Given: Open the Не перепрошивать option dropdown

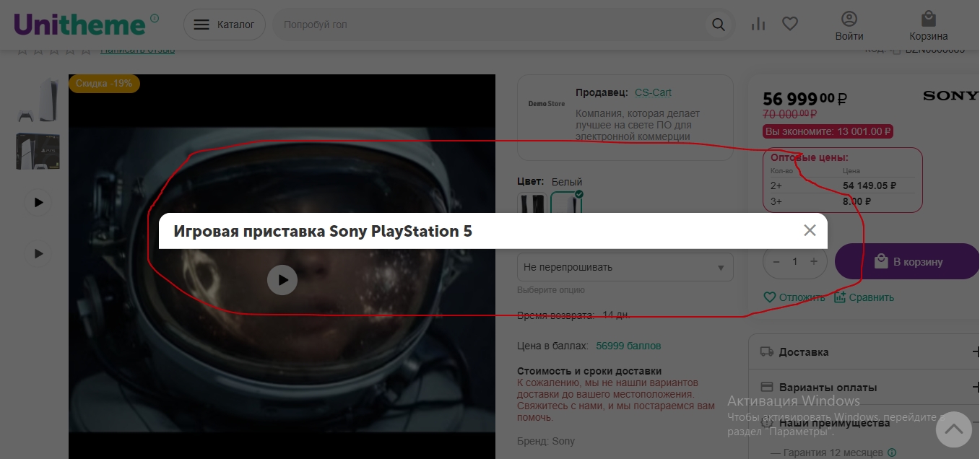Looking at the screenshot, I should tap(625, 267).
